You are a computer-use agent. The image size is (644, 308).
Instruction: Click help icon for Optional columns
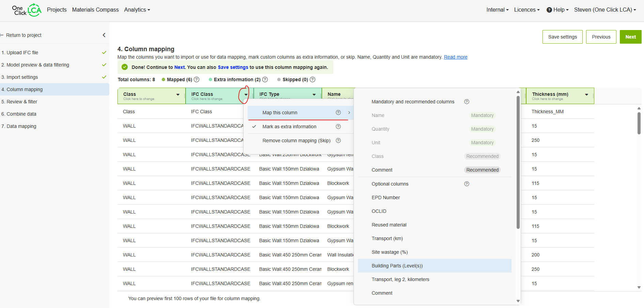click(467, 184)
